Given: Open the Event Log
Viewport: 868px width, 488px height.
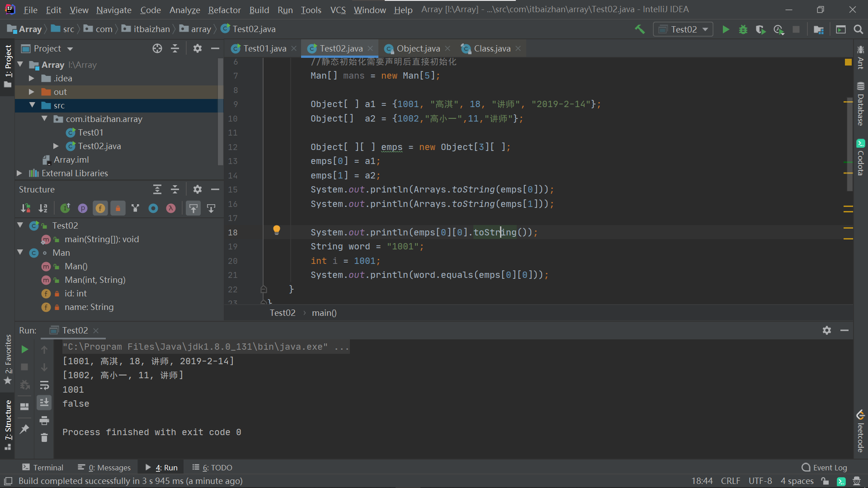Looking at the screenshot, I should coord(825,468).
